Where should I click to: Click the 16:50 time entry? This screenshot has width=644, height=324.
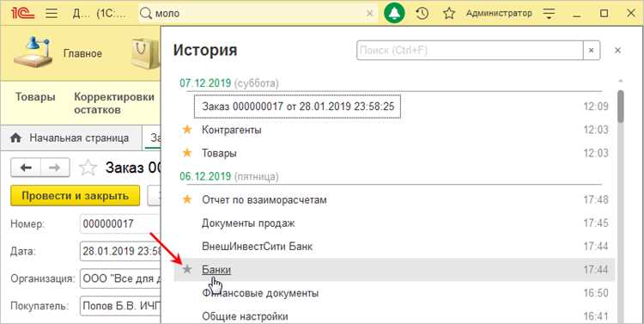click(596, 294)
